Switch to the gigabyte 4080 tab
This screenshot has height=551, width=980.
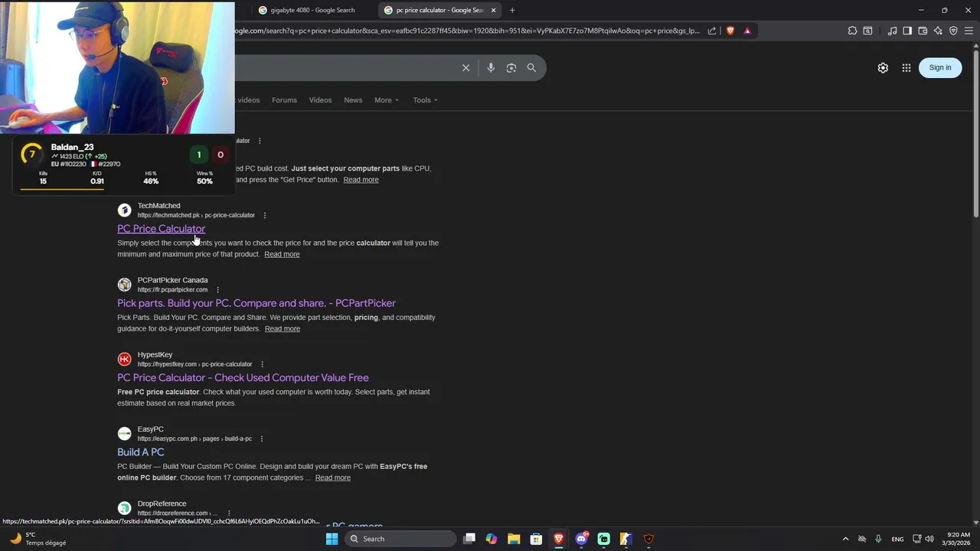click(x=312, y=10)
